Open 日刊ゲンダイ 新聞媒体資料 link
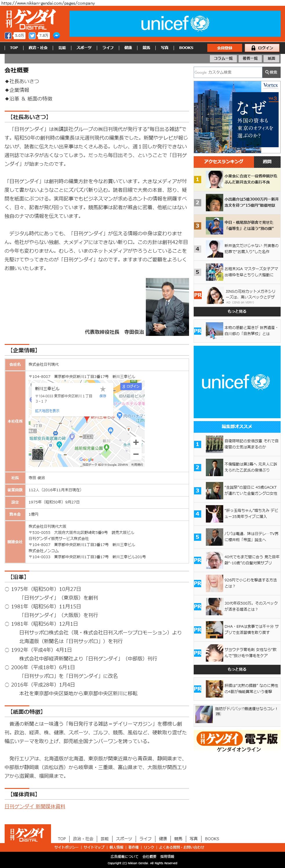Screen dimensions: 285x868 point(35,806)
